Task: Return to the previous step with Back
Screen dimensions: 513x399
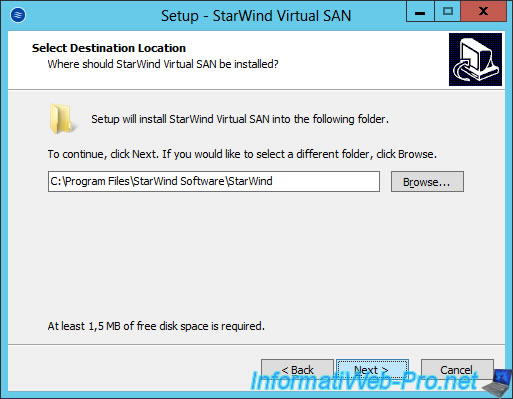Action: coord(297,369)
